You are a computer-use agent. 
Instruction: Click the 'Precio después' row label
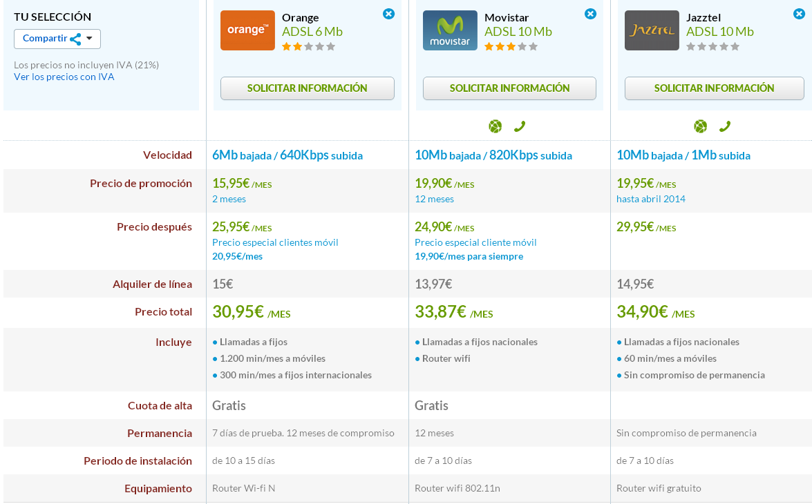pyautogui.click(x=154, y=227)
